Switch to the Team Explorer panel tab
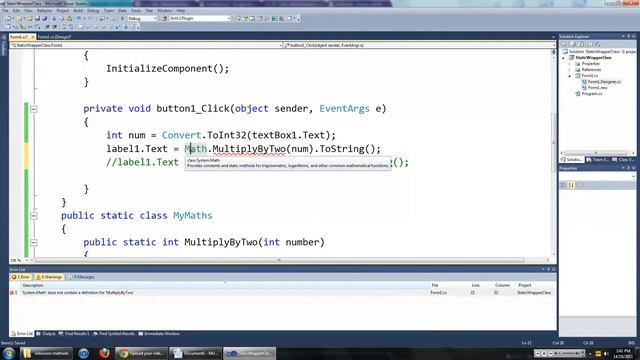This screenshot has width=640, height=360. (x=598, y=160)
